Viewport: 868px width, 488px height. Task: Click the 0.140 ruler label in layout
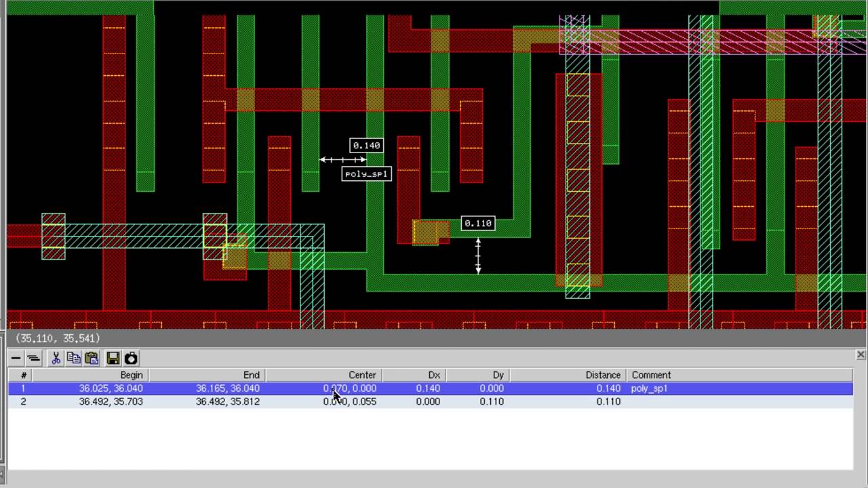tap(366, 145)
